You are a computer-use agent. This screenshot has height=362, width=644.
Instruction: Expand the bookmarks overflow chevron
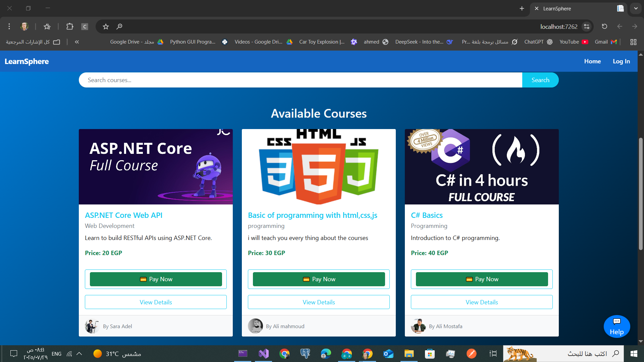coord(77,42)
